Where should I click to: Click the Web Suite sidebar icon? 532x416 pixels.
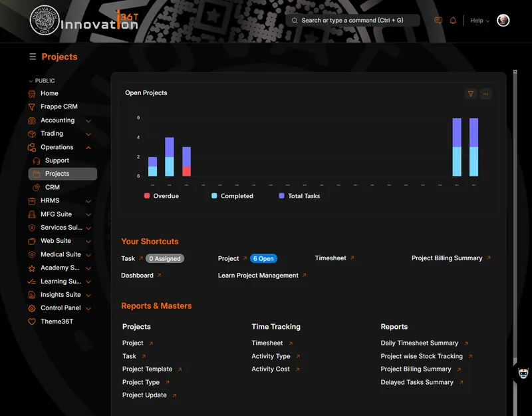(32, 241)
